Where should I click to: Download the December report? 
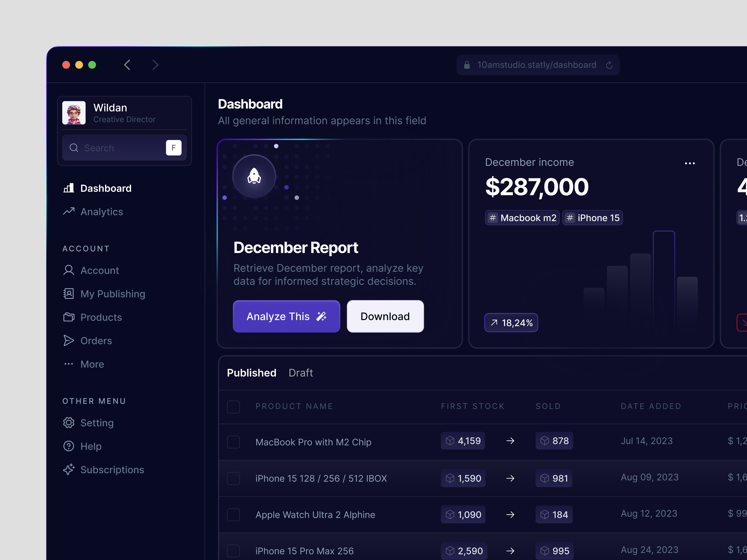pyautogui.click(x=385, y=316)
